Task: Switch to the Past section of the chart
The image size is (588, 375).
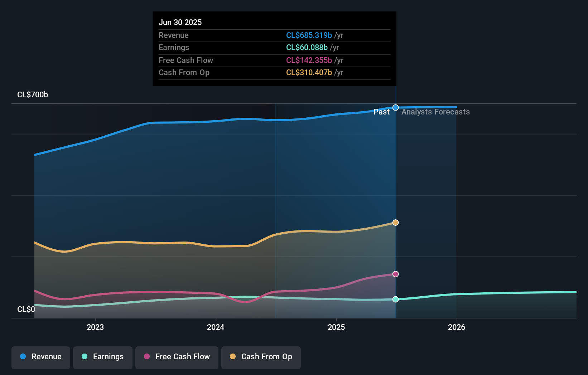Action: (381, 112)
